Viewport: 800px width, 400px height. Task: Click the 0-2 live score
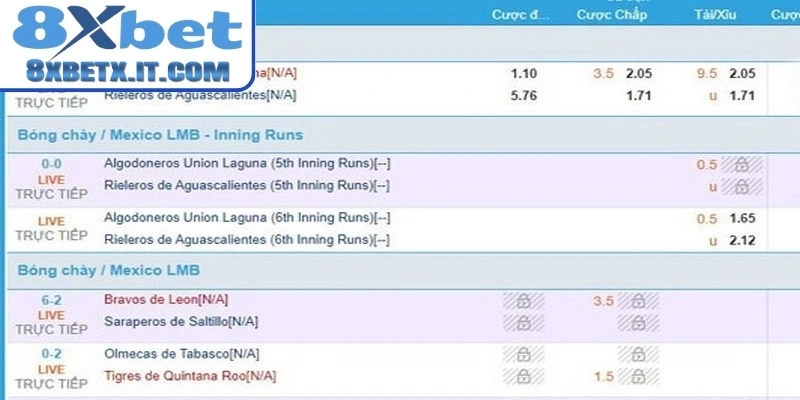point(52,354)
